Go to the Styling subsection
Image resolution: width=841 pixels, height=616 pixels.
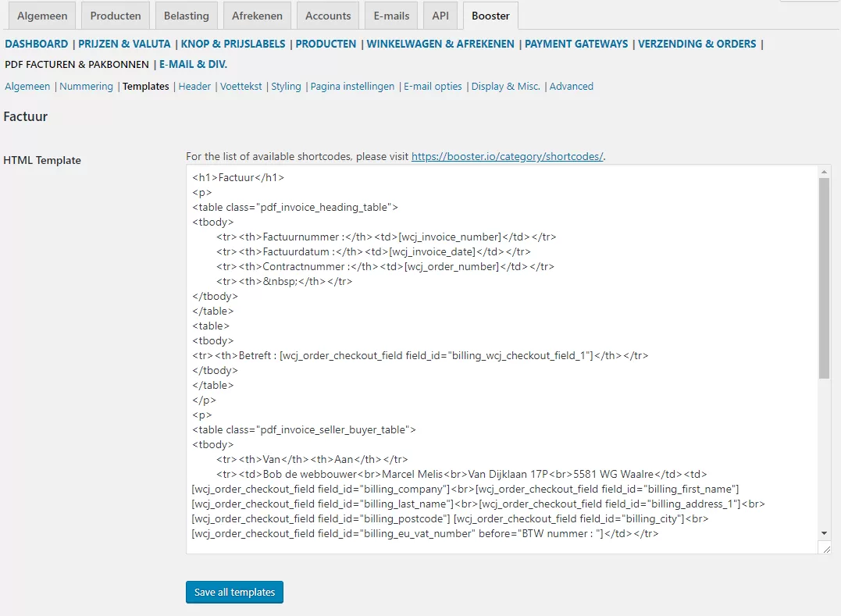point(286,86)
